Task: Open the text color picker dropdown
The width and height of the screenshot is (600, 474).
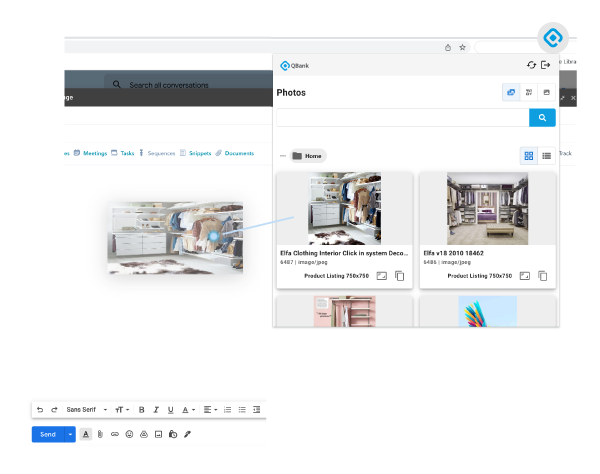Action: click(188, 410)
